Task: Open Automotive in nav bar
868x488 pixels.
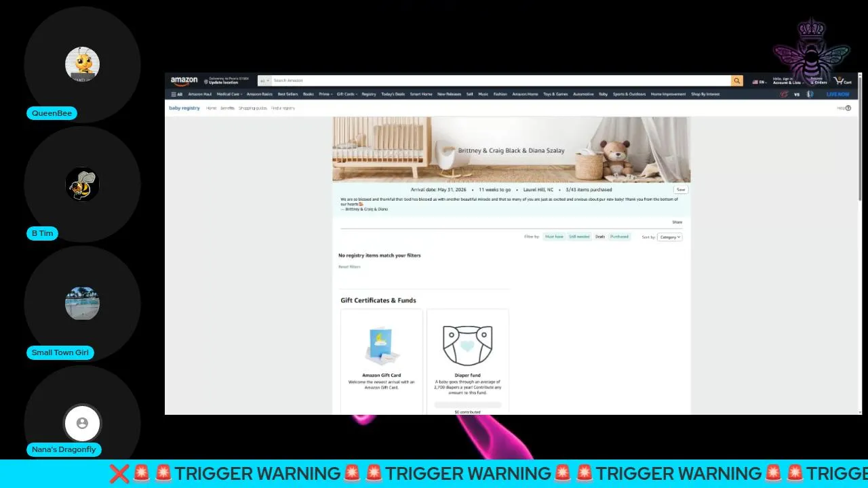Action: (x=583, y=94)
